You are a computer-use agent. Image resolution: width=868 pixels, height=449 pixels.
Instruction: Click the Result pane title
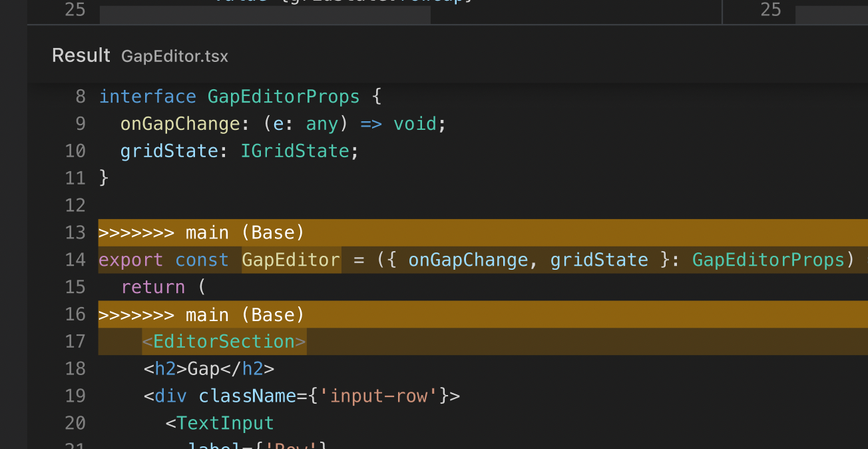[81, 55]
